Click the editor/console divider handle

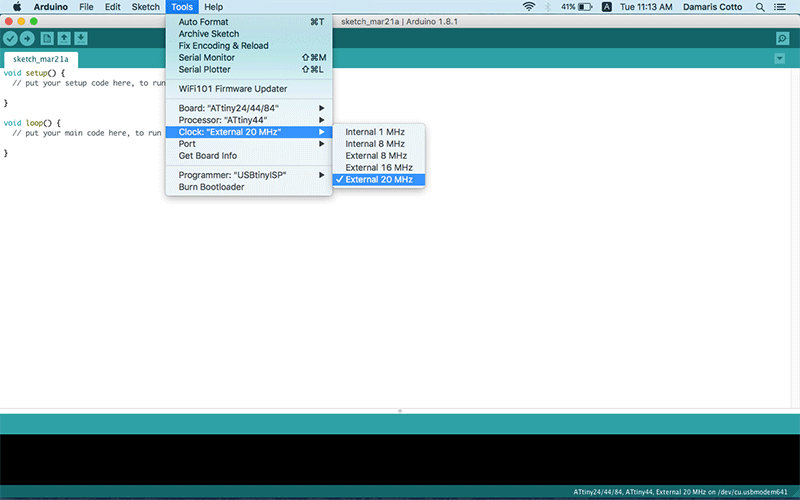point(400,411)
